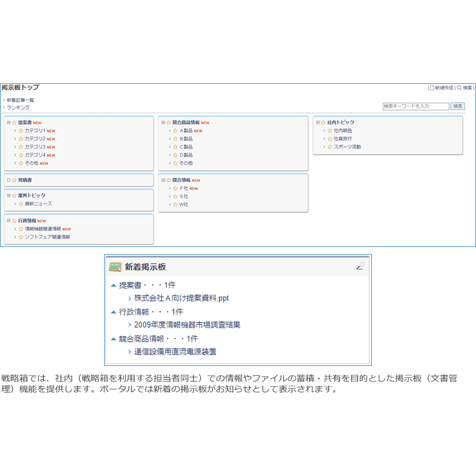Favorite the 社内報告 board
Screen dimensions: 476x476
pos(330,130)
